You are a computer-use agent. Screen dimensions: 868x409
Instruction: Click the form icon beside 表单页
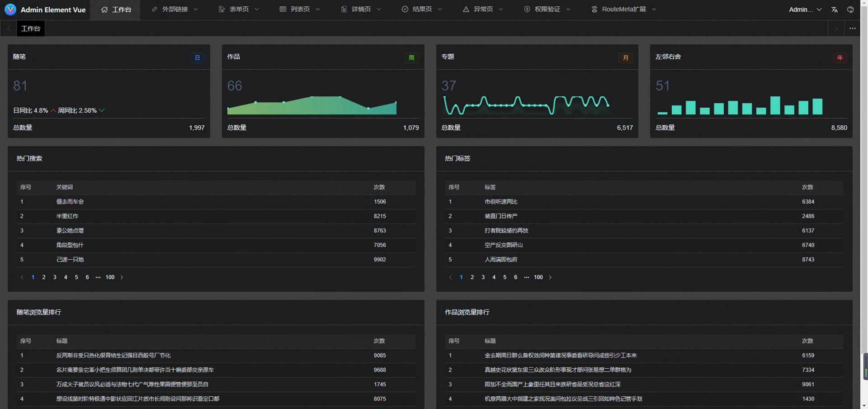coord(222,10)
